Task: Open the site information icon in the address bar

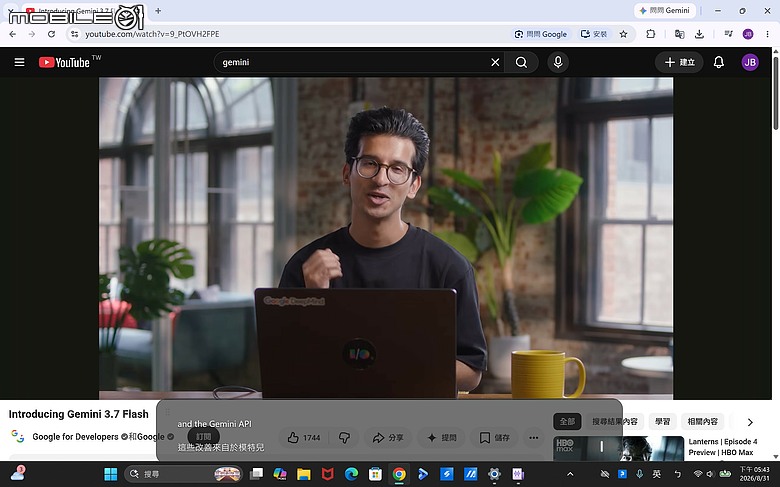Action: click(75, 34)
